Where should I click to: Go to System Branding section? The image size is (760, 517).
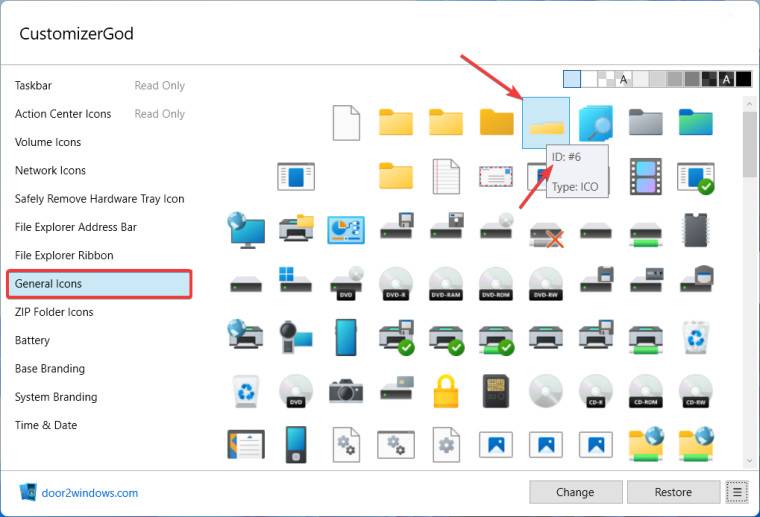(56, 397)
